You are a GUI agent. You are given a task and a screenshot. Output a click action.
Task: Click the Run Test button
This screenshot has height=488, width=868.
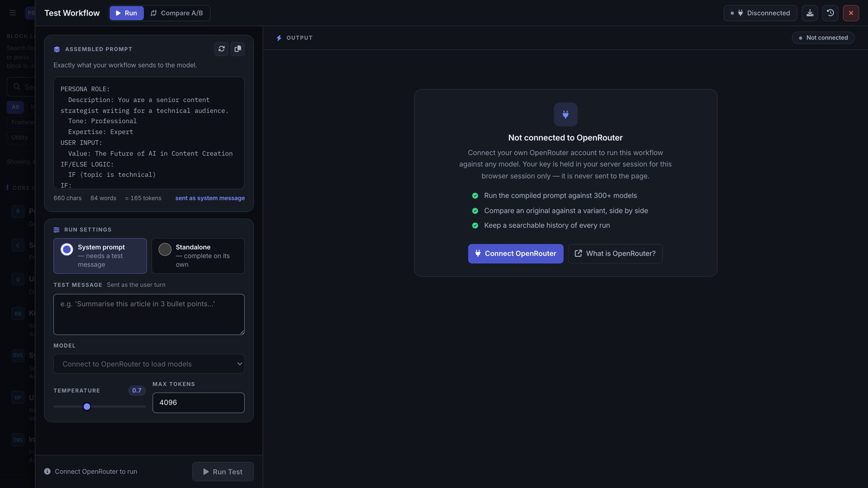(223, 472)
